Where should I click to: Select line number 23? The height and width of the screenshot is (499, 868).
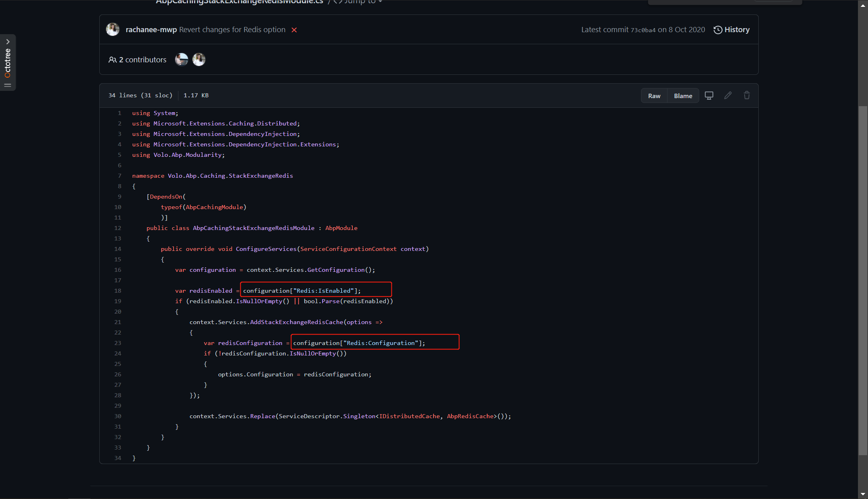[x=118, y=343]
